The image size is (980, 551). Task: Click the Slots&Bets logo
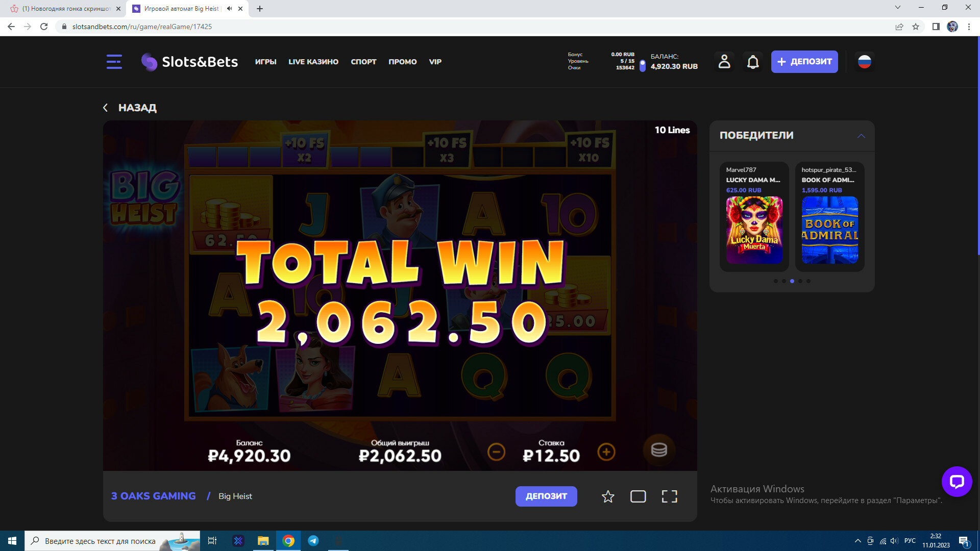[x=189, y=62]
